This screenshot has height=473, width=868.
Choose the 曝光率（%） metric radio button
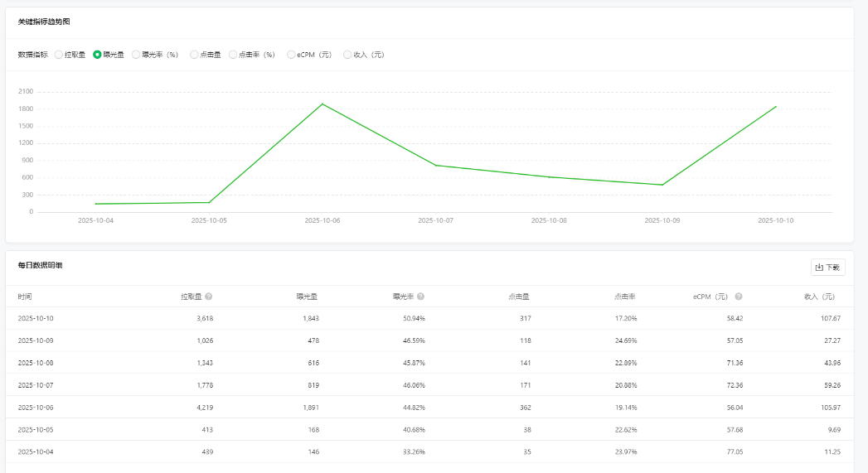click(x=136, y=55)
